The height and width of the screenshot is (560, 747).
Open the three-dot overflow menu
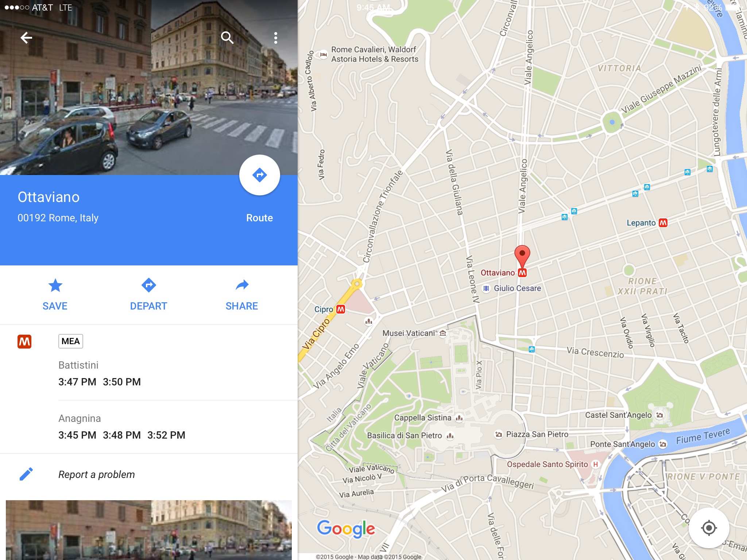[276, 38]
